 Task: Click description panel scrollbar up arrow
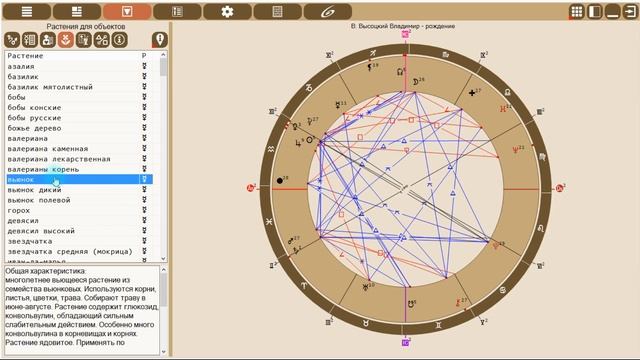pyautogui.click(x=163, y=270)
